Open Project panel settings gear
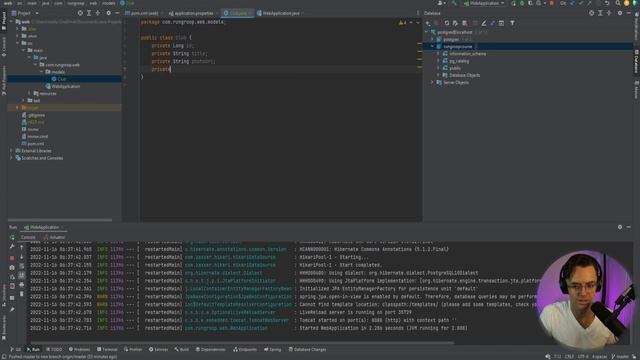 tap(108, 13)
